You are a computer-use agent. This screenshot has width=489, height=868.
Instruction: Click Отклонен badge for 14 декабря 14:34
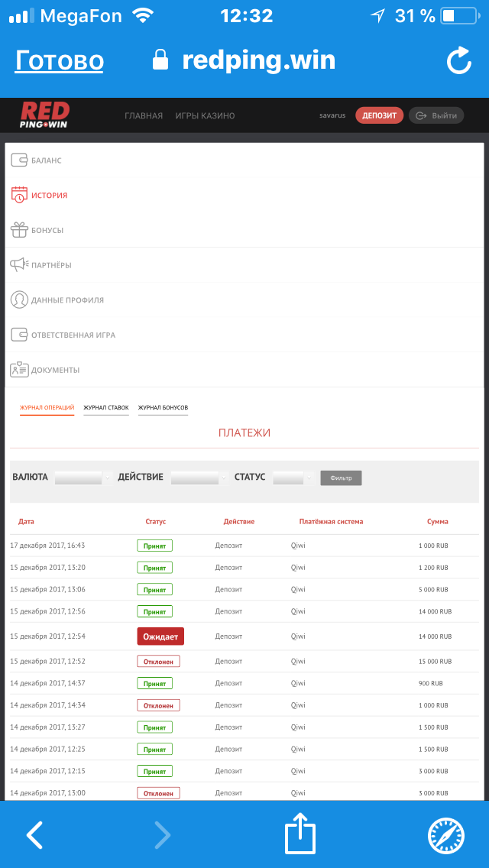pyautogui.click(x=158, y=705)
